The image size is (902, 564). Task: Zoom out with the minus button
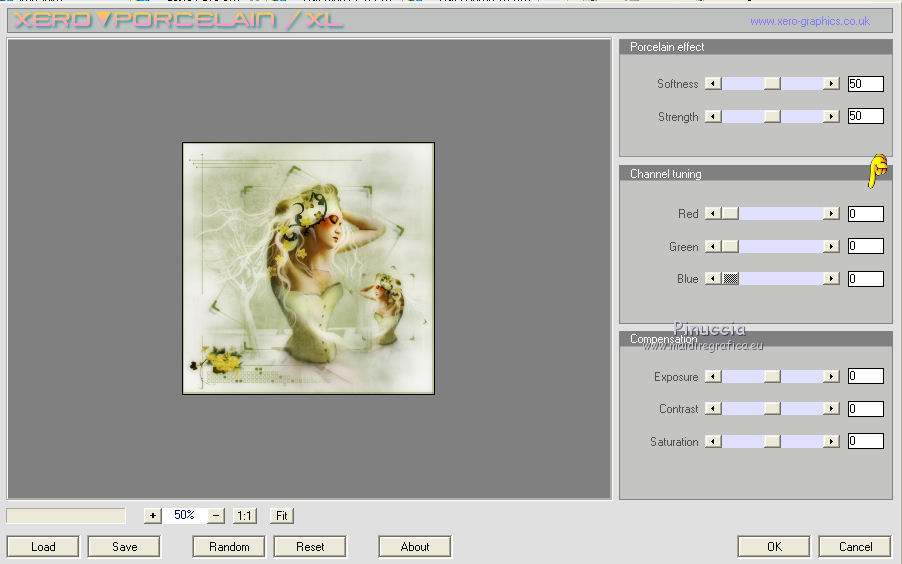(x=216, y=516)
